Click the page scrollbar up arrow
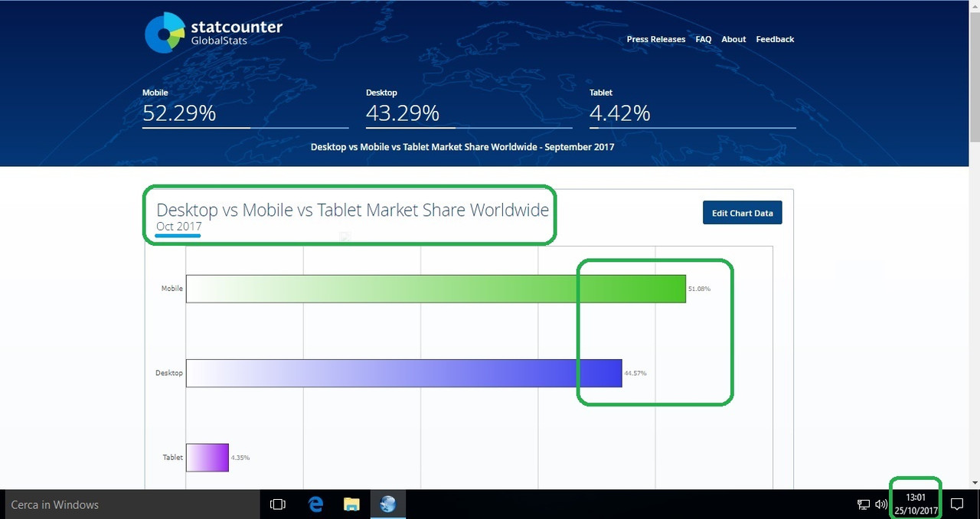This screenshot has height=519, width=980. [975, 5]
